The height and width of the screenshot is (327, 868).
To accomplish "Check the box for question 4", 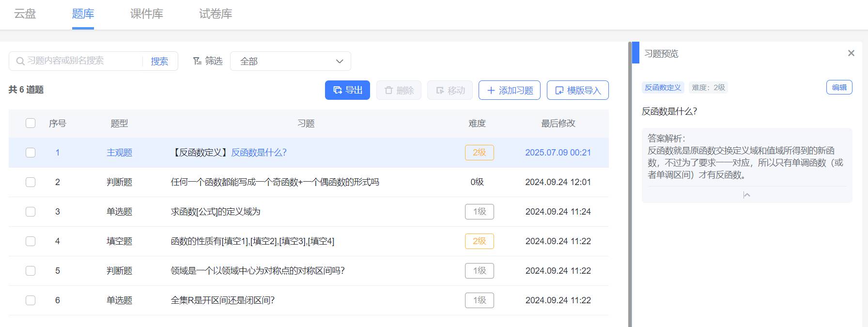I will point(31,241).
